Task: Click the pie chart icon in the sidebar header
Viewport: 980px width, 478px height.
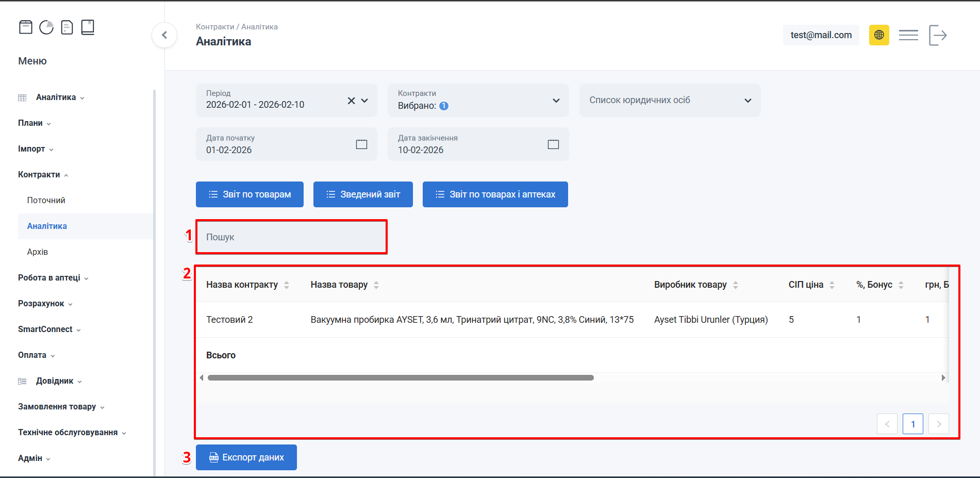Action: click(x=46, y=27)
